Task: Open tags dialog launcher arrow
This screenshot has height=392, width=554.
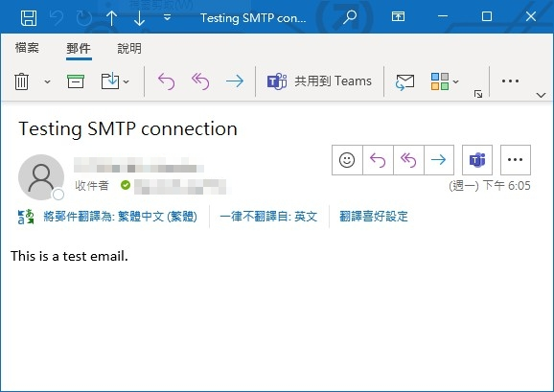Action: coord(478,94)
